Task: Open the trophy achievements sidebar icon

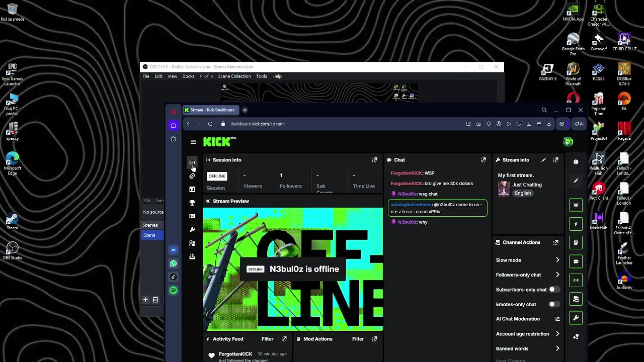Action: (192, 203)
